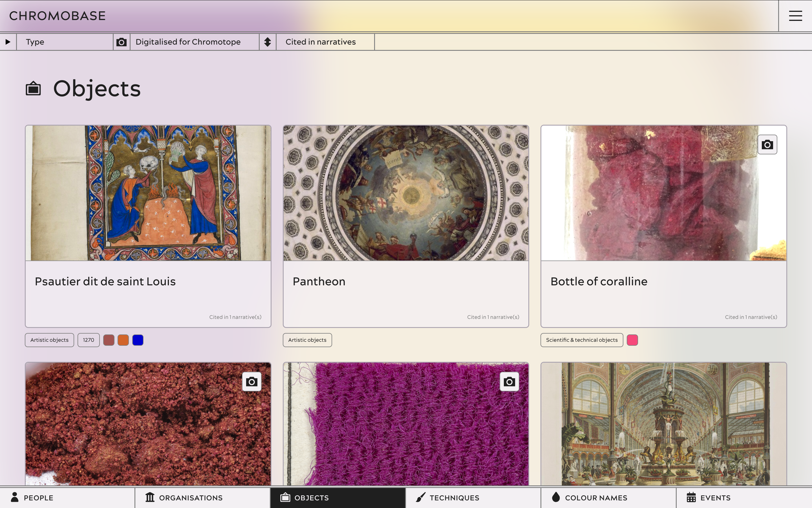Open the red powder object image
The height and width of the screenshot is (508, 812).
click(148, 424)
